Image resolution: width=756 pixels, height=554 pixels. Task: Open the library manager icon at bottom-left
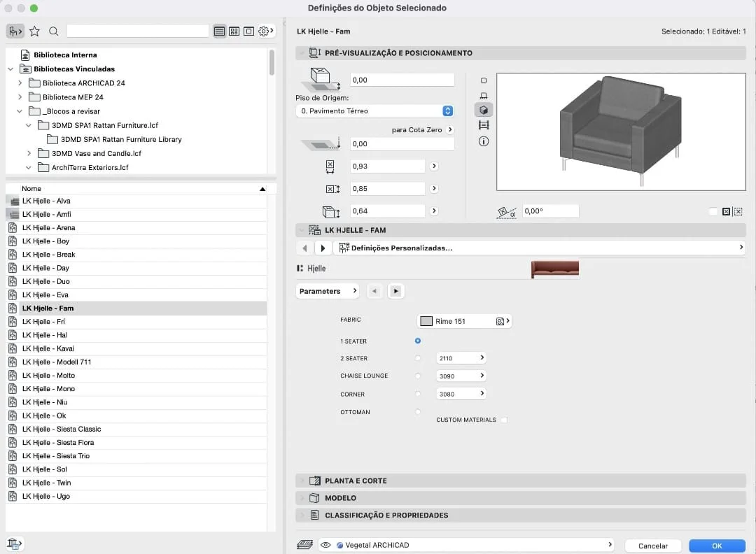tap(14, 543)
